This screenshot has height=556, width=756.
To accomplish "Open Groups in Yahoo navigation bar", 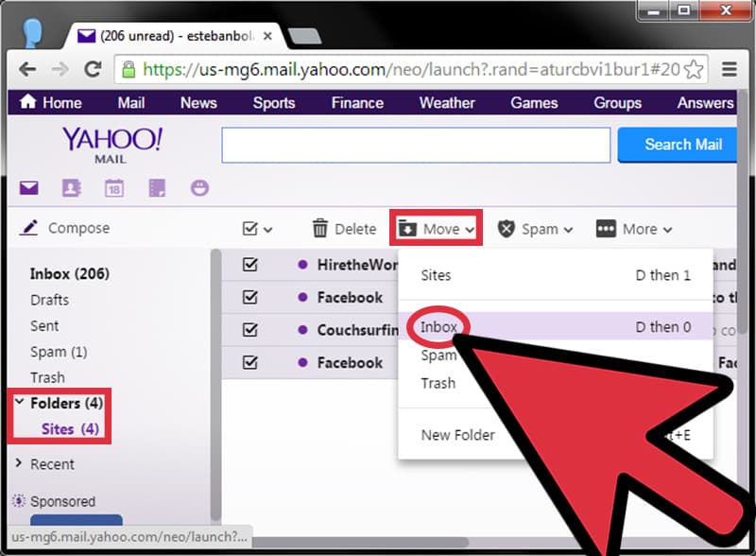I will (618, 102).
